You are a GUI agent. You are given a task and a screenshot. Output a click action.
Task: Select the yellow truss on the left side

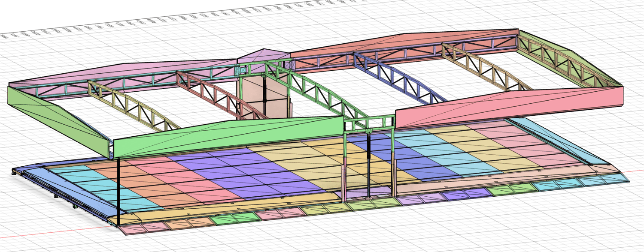[133, 105]
